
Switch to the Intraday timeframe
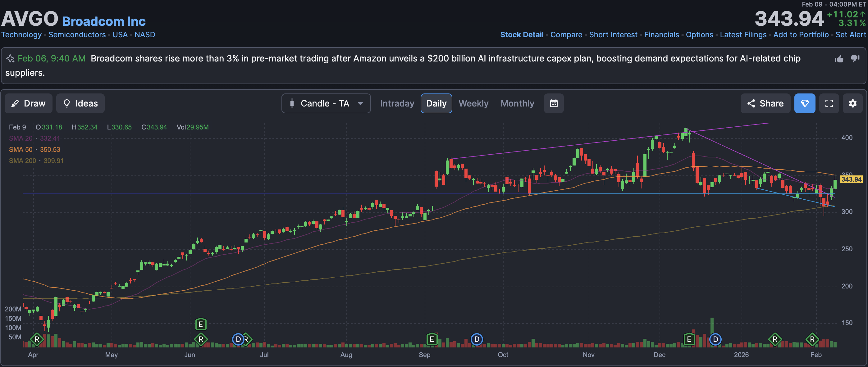pyautogui.click(x=397, y=103)
